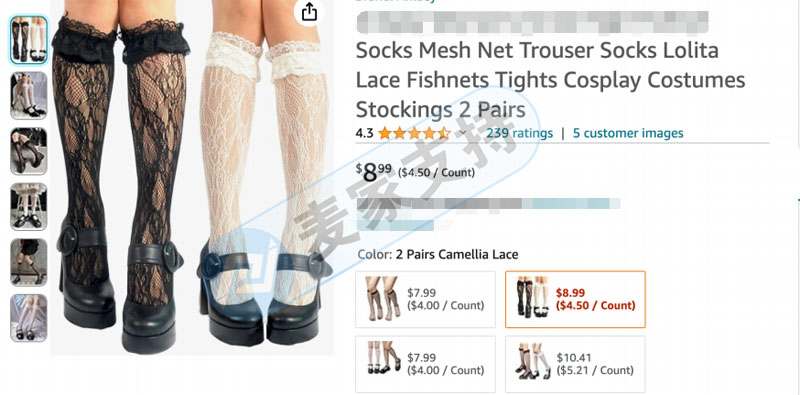Choose the selected $8.99 Camellia Lace option
This screenshot has width=800, height=395.
click(x=575, y=299)
